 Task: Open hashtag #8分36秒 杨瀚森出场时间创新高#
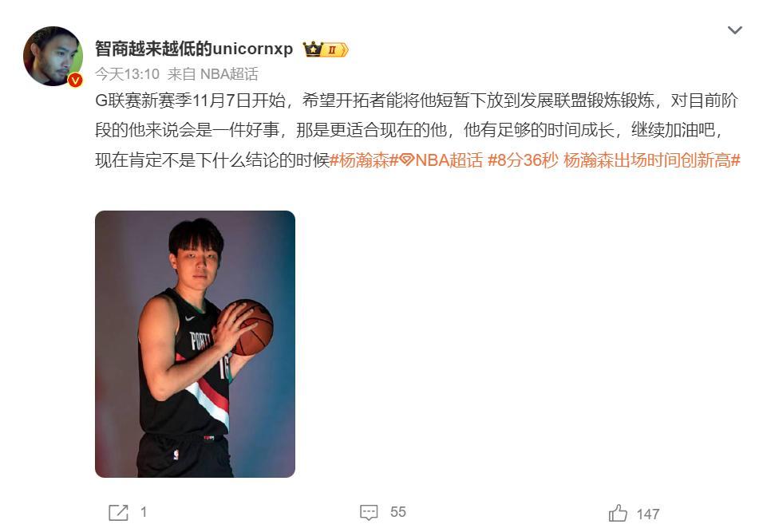(x=614, y=160)
